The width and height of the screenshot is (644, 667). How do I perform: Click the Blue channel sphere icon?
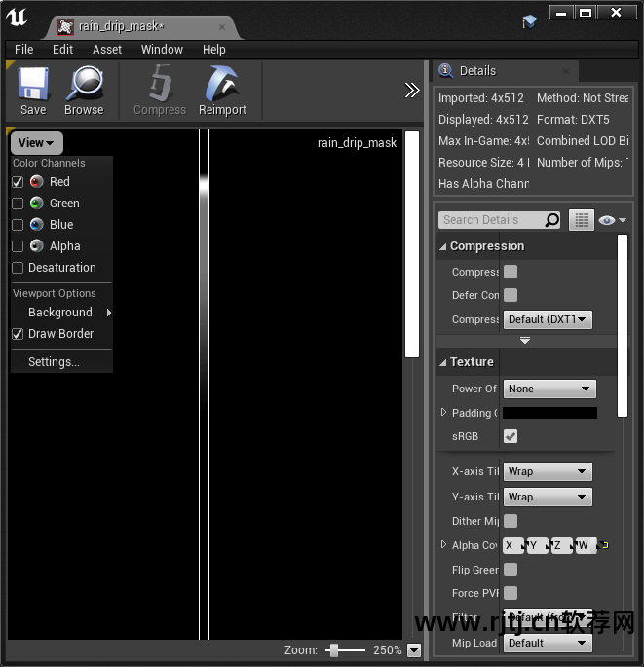pyautogui.click(x=37, y=224)
